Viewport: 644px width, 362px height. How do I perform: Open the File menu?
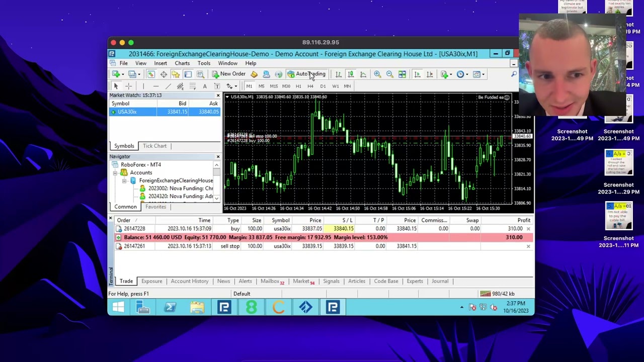pos(123,63)
